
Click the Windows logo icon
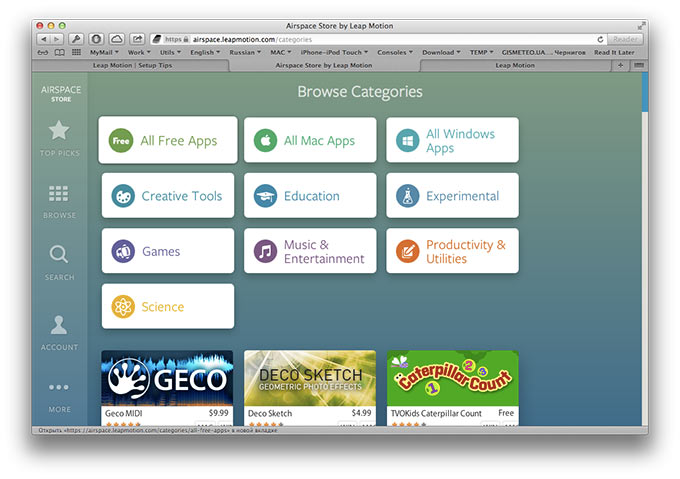click(x=408, y=140)
